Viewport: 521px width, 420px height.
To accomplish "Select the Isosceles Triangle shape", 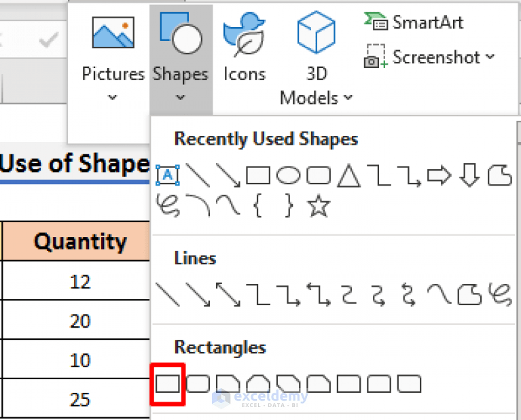I will (x=348, y=175).
